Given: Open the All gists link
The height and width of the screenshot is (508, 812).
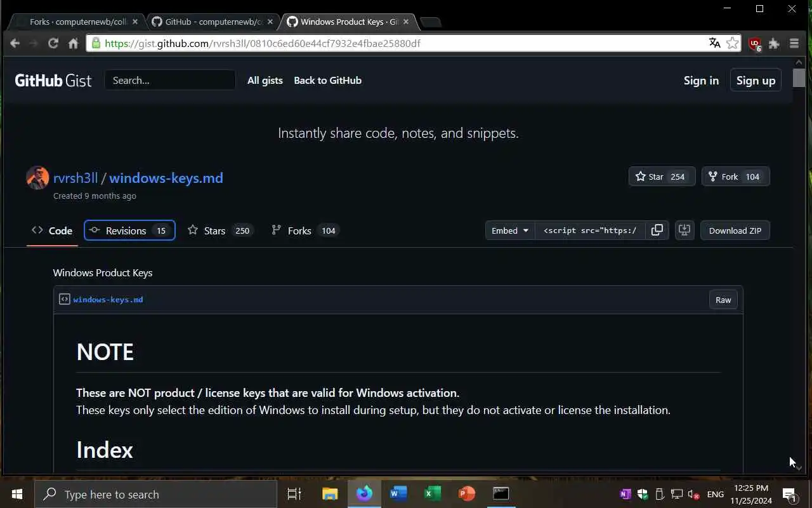Looking at the screenshot, I should coord(265,81).
